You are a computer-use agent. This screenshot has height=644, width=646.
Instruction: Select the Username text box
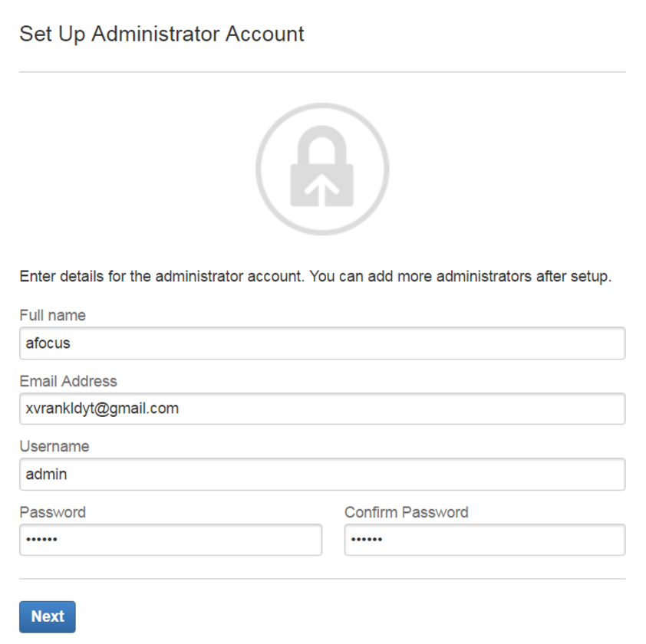(322, 475)
